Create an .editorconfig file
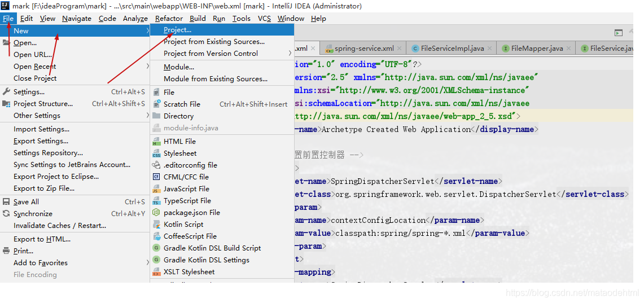This screenshot has width=644, height=303. 222,165
